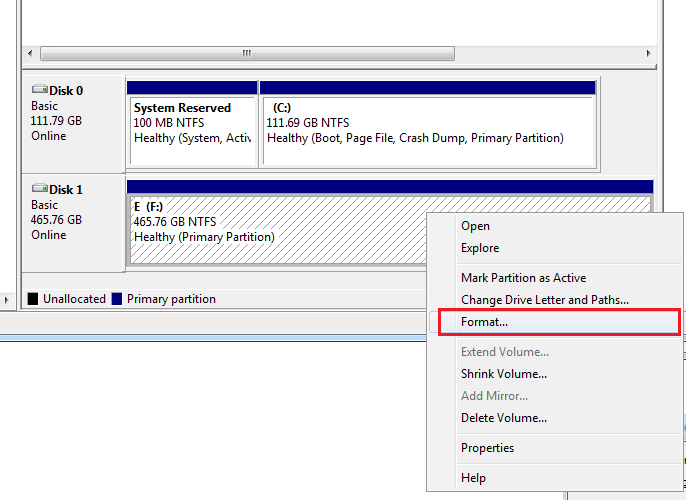Viewport: 686px width, 500px height.
Task: Click the horizontal scrollbar right arrow
Action: [647, 53]
